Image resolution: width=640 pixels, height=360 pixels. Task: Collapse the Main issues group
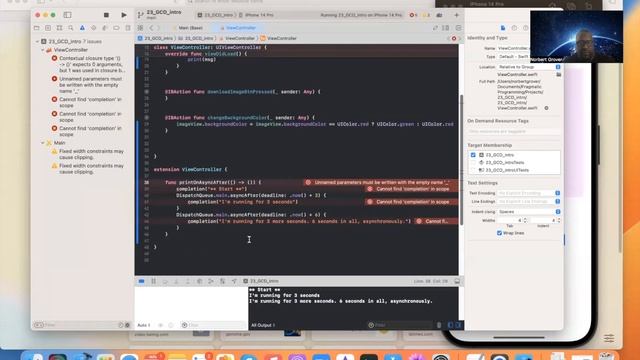click(42, 143)
